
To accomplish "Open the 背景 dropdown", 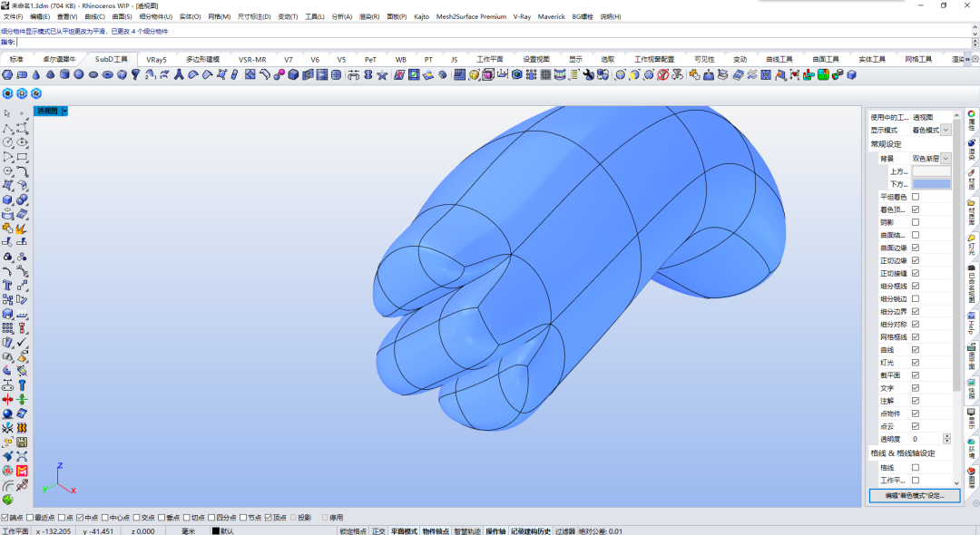I will click(946, 159).
